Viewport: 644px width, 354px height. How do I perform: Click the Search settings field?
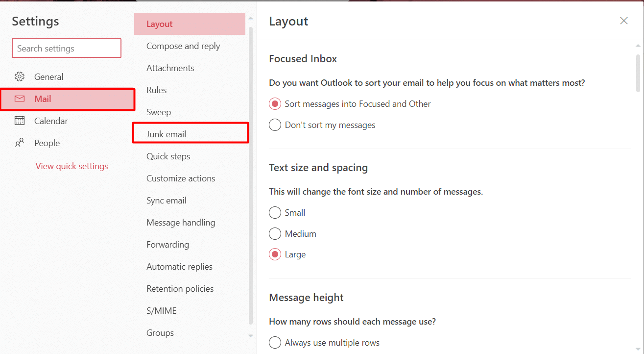click(67, 49)
